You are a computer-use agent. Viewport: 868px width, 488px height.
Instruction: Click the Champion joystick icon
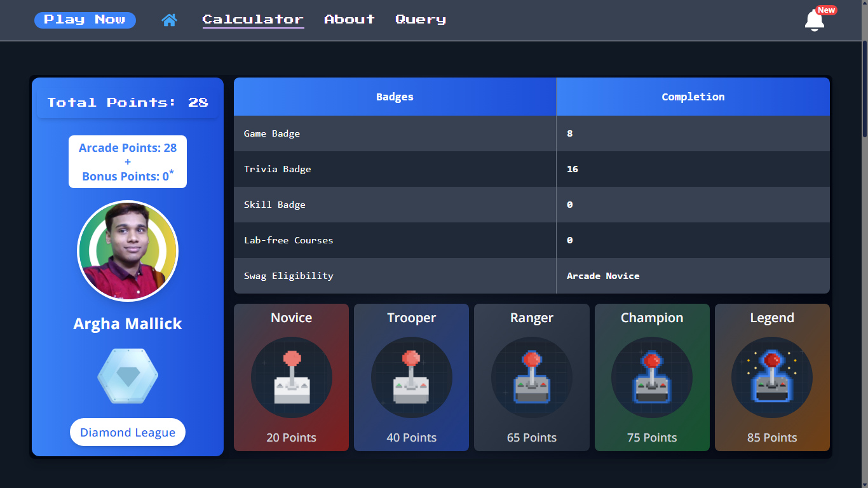651,377
